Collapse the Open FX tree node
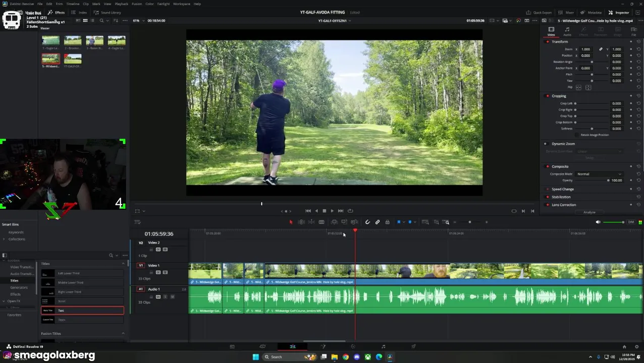644x363 pixels. (4, 301)
